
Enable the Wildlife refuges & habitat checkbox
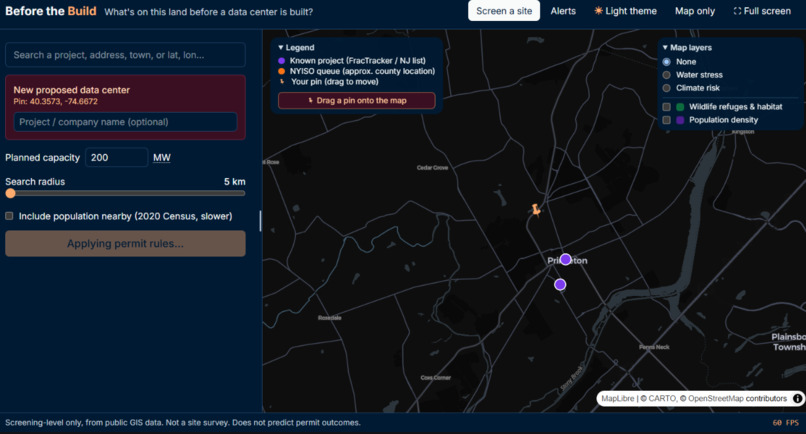(x=667, y=107)
